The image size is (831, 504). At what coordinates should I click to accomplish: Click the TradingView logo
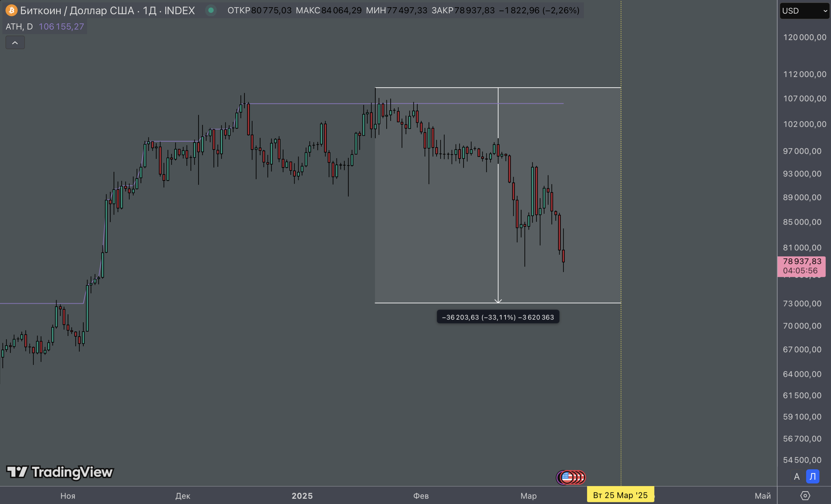(60, 472)
